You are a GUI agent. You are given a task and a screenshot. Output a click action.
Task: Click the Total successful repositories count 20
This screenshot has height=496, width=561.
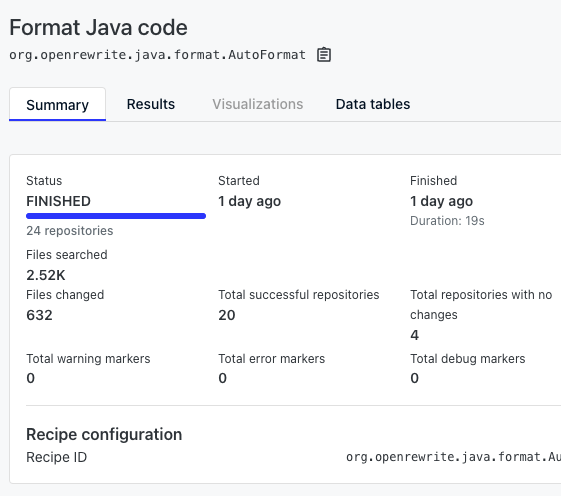(x=227, y=315)
